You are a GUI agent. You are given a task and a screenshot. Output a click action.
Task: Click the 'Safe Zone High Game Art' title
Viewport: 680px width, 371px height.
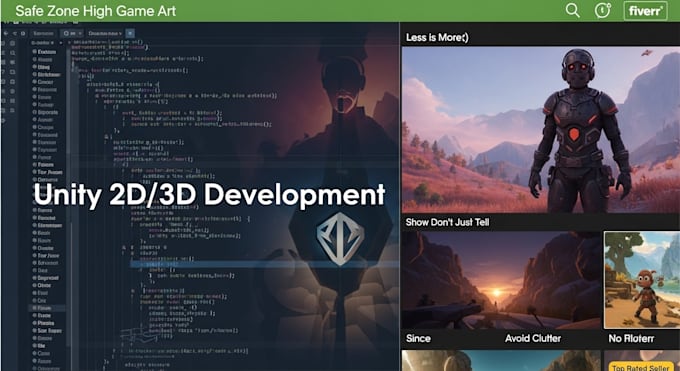click(x=95, y=11)
